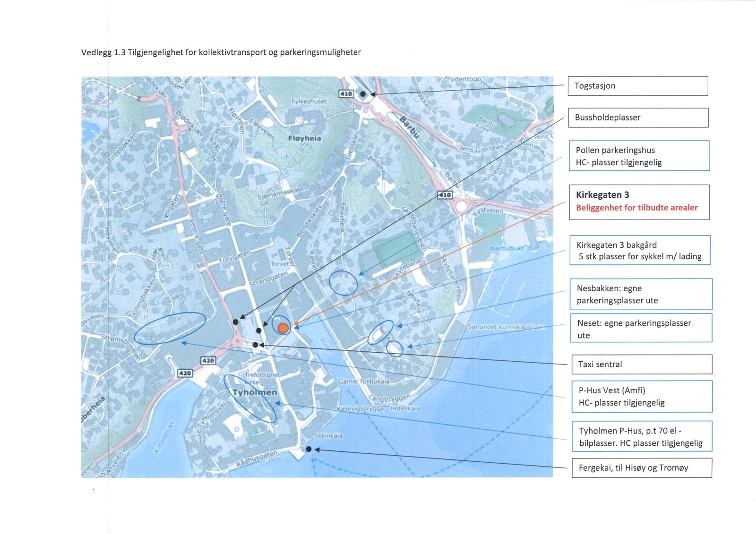Select the Fjellgaten street label

point(171,208)
